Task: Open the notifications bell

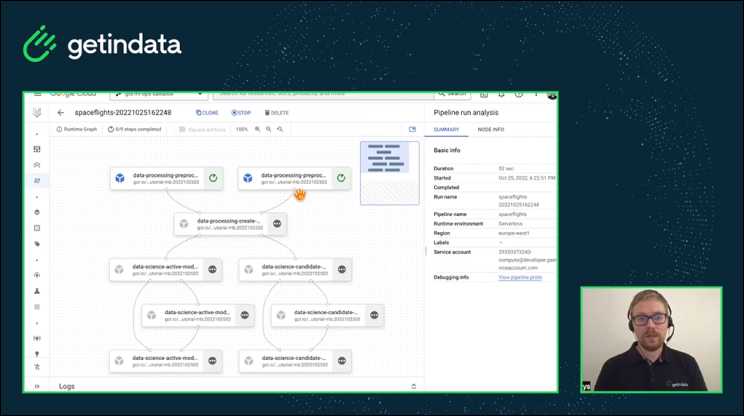Action: click(502, 95)
